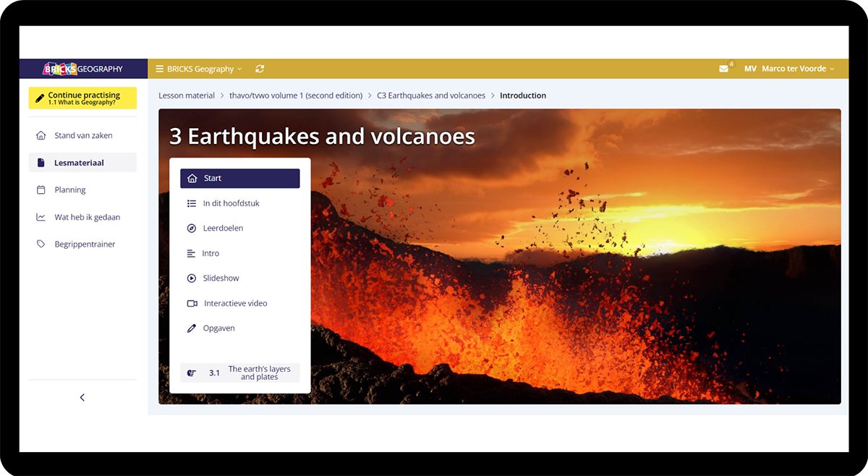Select Start in the chapter menu

[239, 178]
